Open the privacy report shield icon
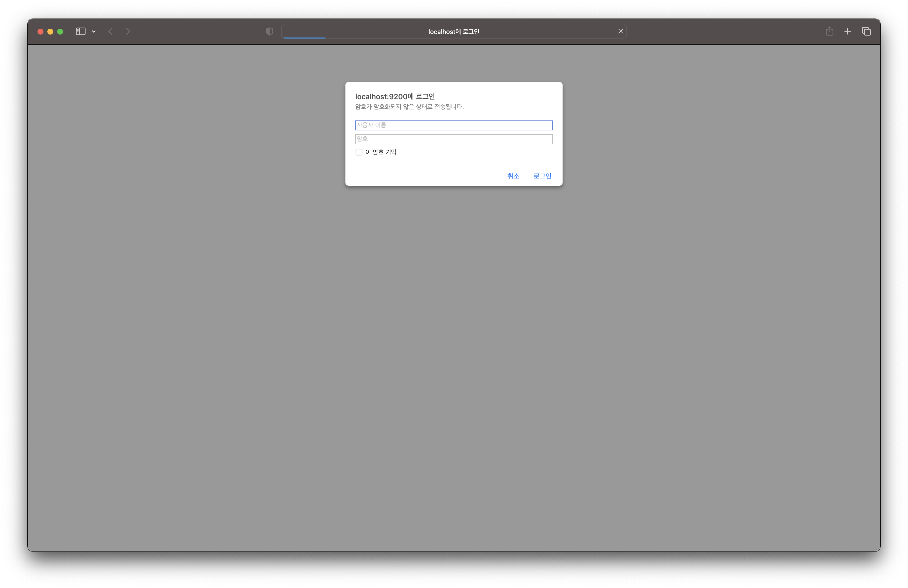The height and width of the screenshot is (588, 908). [269, 31]
